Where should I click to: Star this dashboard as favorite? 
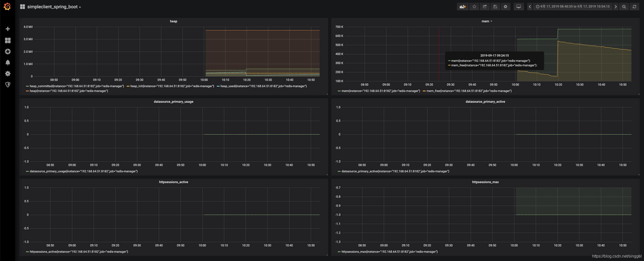(x=474, y=7)
